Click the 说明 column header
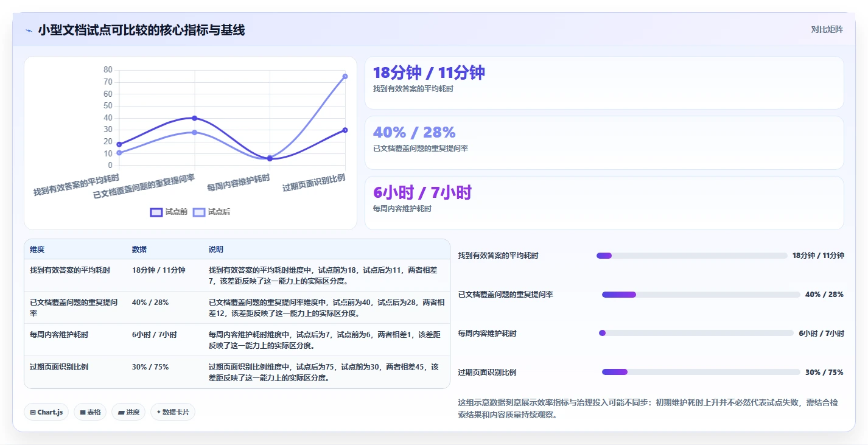The width and height of the screenshot is (868, 445). click(x=216, y=250)
